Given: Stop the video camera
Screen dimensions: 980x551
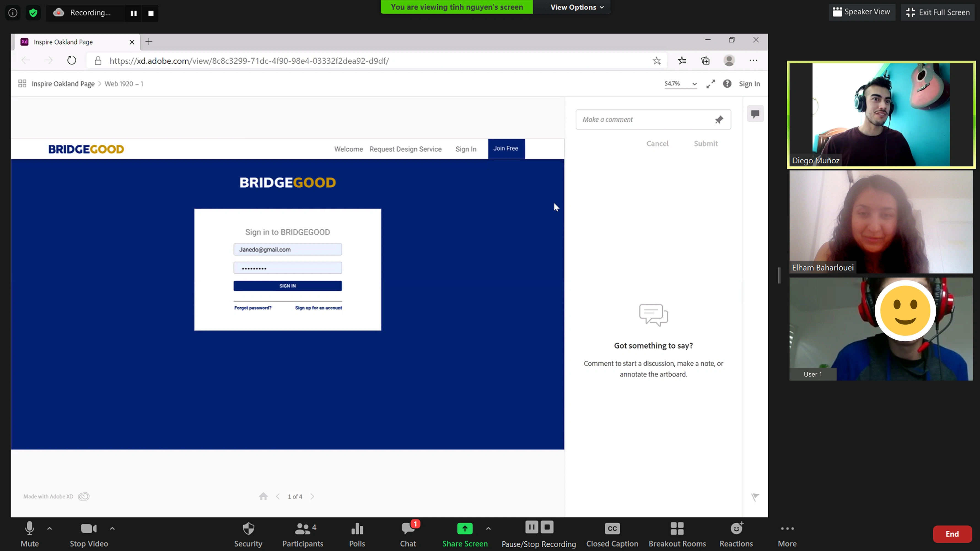Looking at the screenshot, I should pyautogui.click(x=89, y=534).
